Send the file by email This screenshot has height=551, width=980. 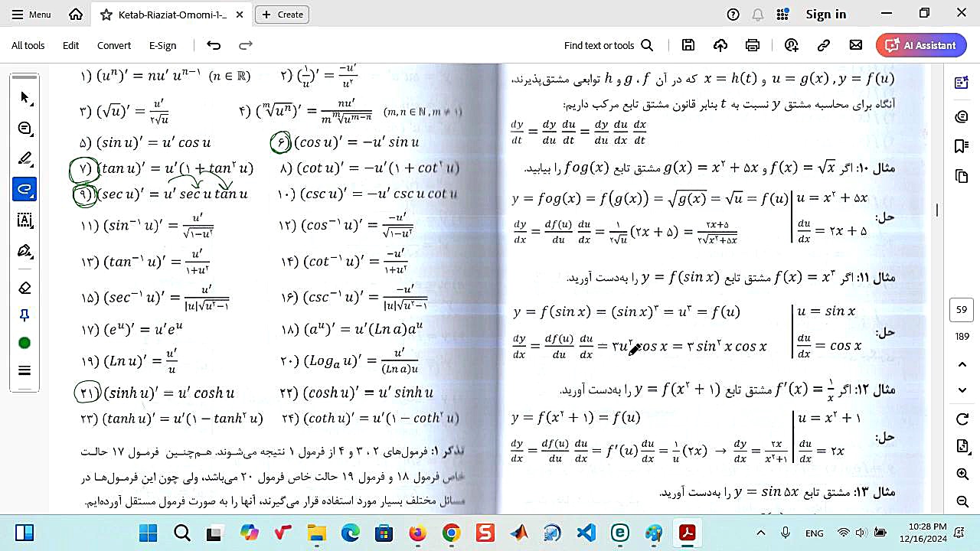tap(856, 45)
